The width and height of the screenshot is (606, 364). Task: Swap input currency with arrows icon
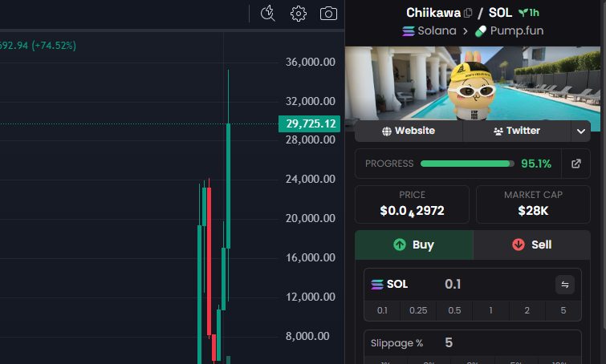pos(565,285)
